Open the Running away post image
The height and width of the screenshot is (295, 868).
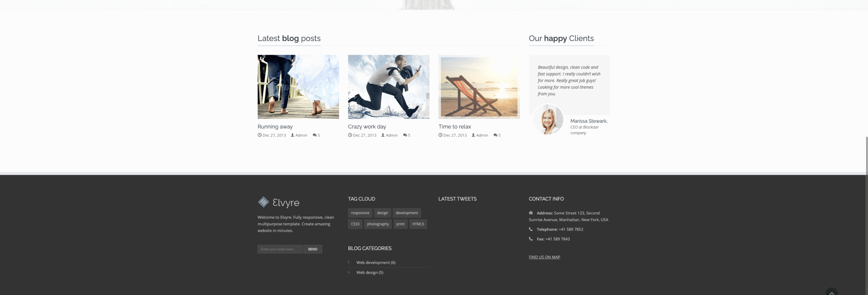click(x=298, y=87)
